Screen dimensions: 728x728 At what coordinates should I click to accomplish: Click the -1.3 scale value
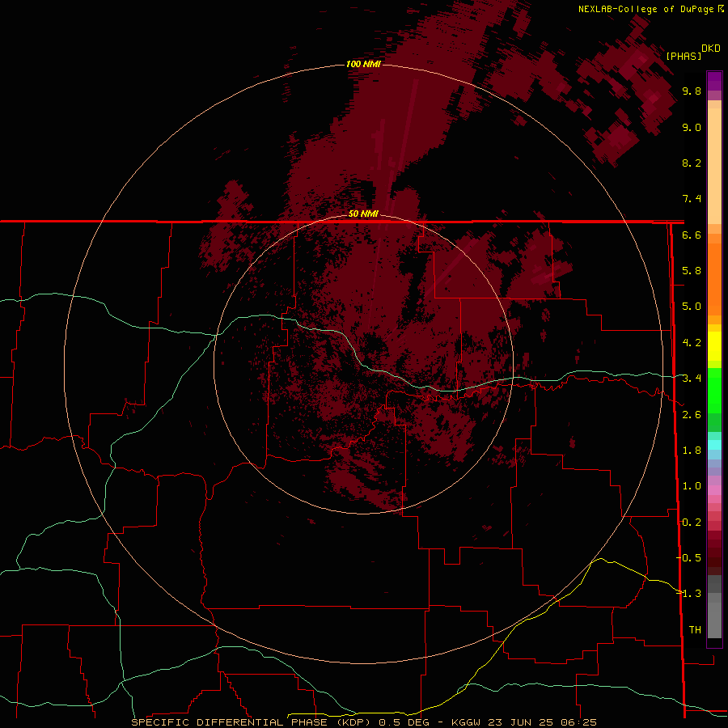point(689,594)
